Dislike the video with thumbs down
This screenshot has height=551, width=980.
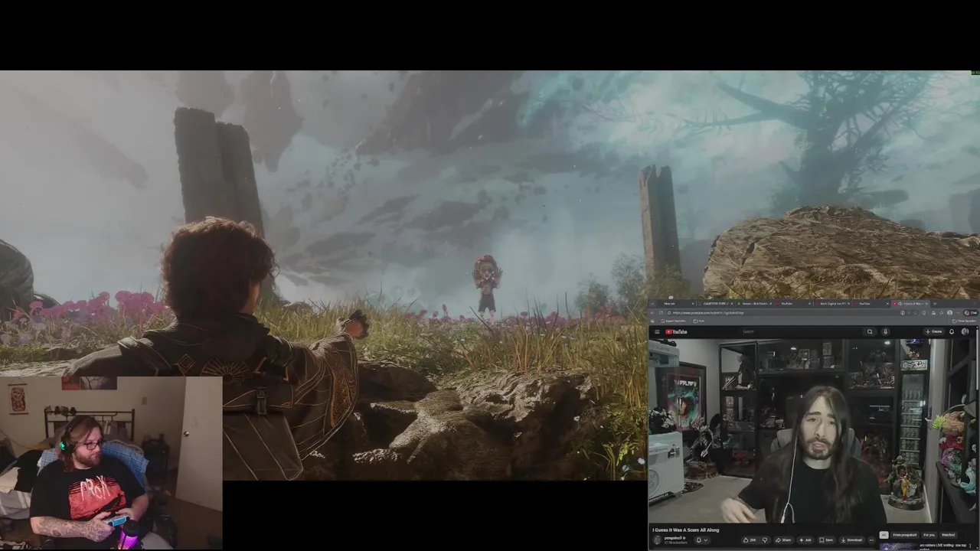(765, 540)
